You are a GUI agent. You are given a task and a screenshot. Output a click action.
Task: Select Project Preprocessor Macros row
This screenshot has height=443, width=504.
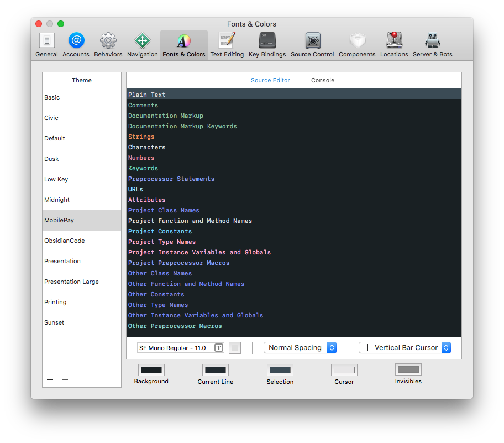294,263
